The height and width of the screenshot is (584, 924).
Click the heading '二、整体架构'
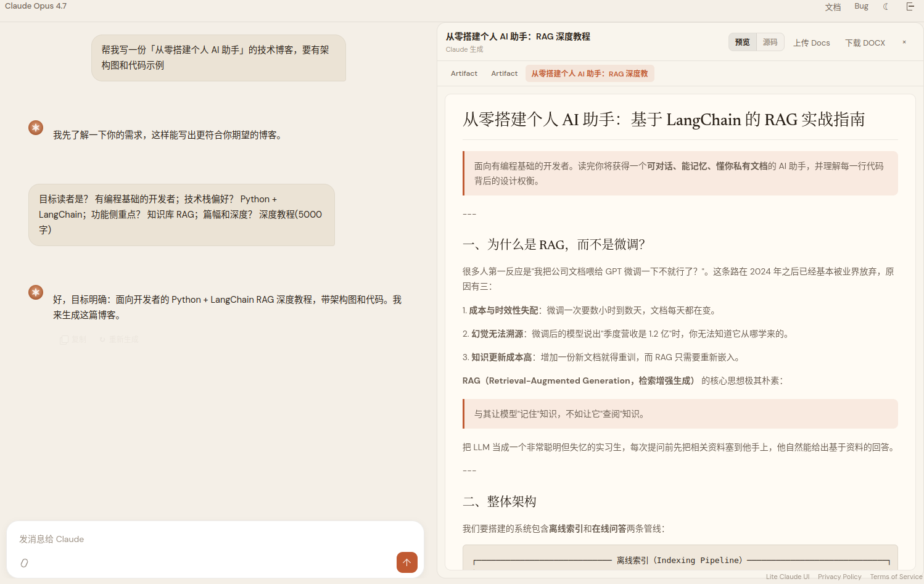pyautogui.click(x=500, y=502)
